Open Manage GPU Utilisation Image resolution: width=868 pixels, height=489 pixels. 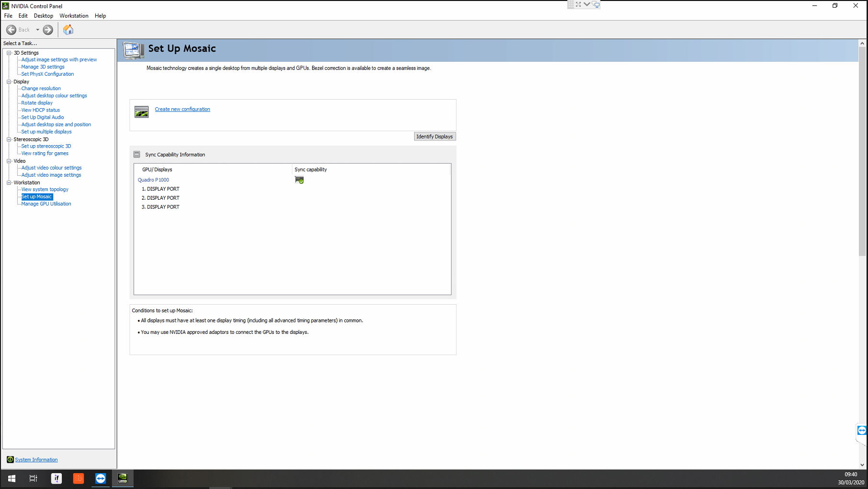tap(46, 204)
